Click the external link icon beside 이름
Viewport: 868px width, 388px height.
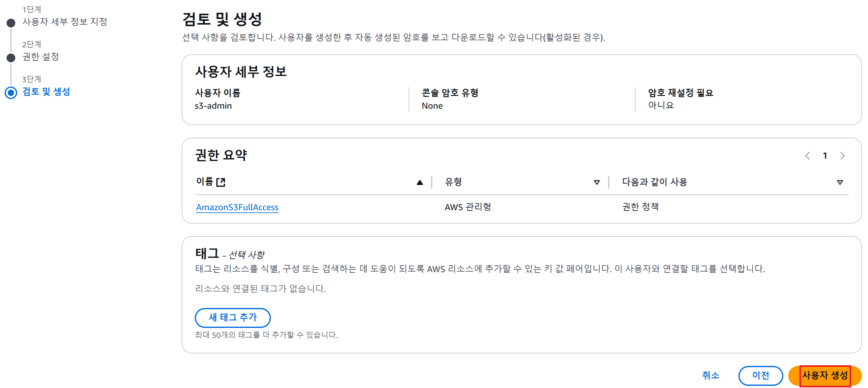click(221, 182)
